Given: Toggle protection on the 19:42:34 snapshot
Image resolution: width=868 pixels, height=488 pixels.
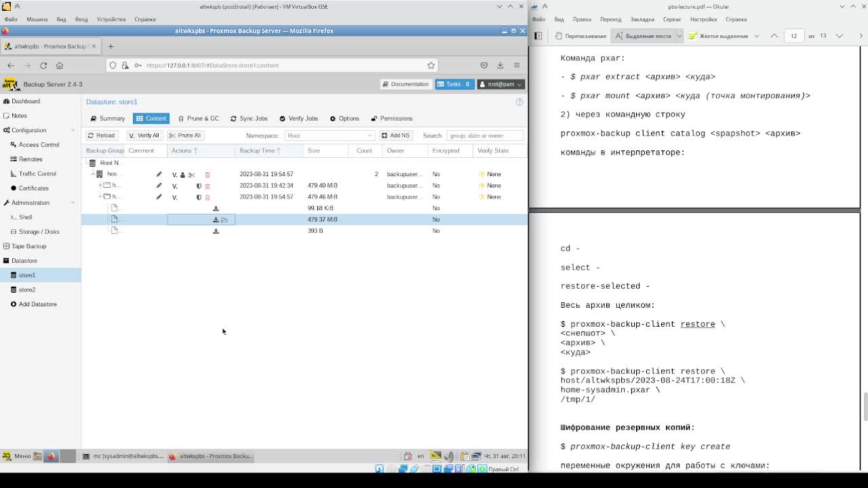Looking at the screenshot, I should pyautogui.click(x=199, y=186).
